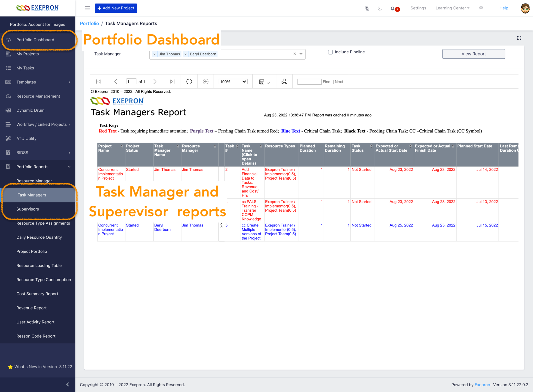The width and height of the screenshot is (533, 392).
Task: Click the top bar printer icon
Action: 481,8
